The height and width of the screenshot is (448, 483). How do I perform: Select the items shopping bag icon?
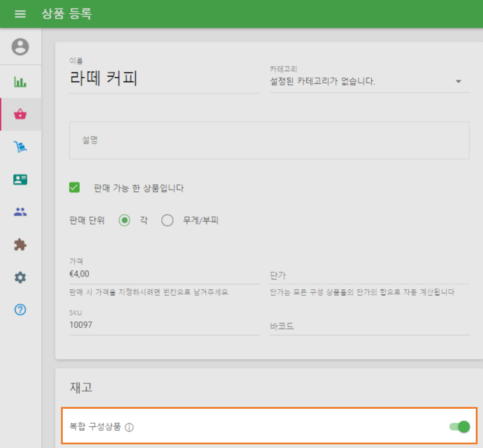pos(21,114)
